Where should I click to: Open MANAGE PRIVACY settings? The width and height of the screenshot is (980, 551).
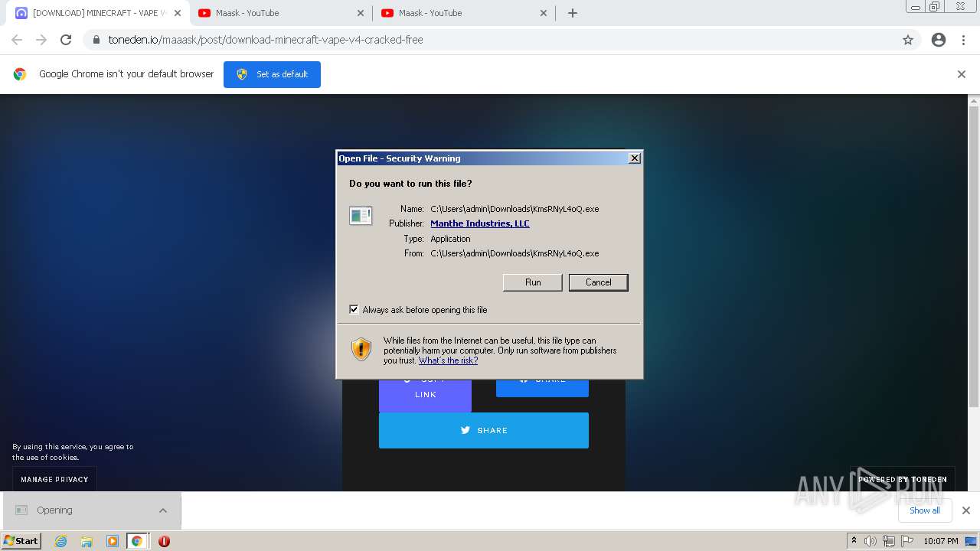(x=54, y=479)
